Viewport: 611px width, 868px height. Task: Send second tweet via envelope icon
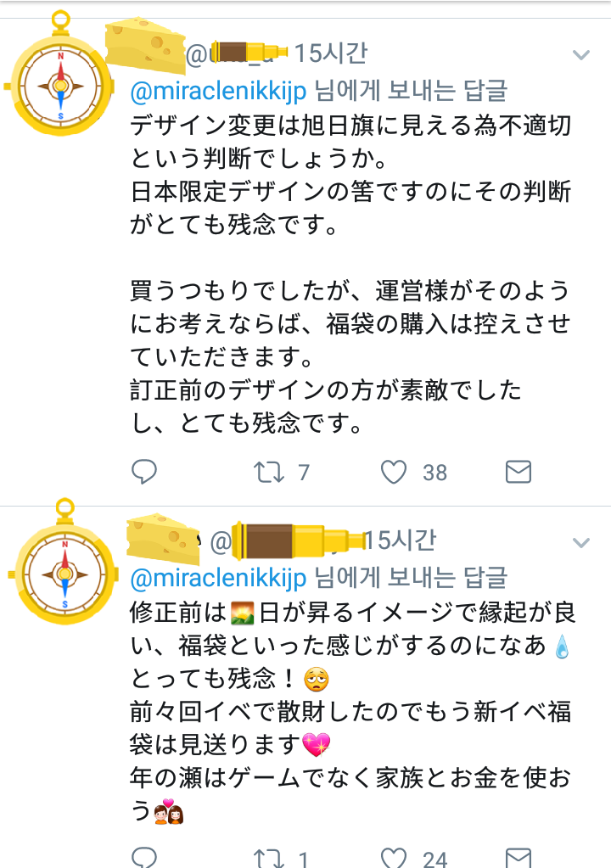click(x=519, y=858)
